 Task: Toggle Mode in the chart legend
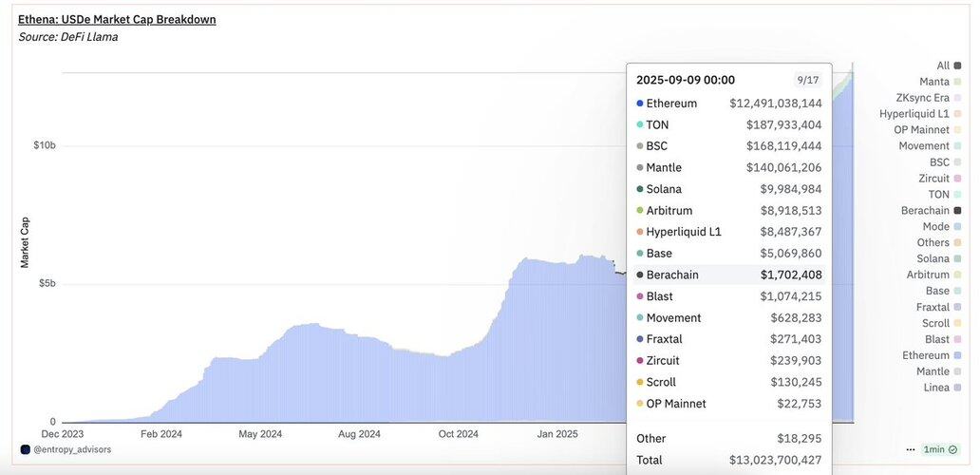(942, 226)
